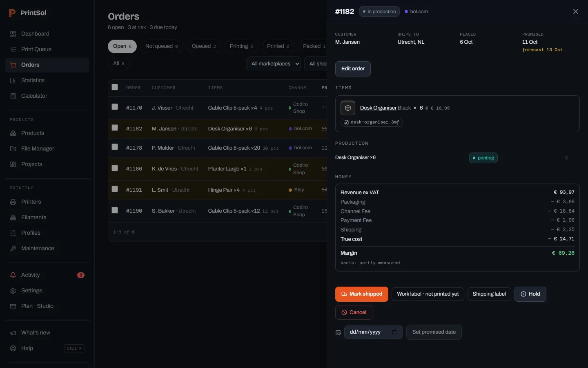
Task: Click the Mark shipped button
Action: pyautogui.click(x=362, y=294)
